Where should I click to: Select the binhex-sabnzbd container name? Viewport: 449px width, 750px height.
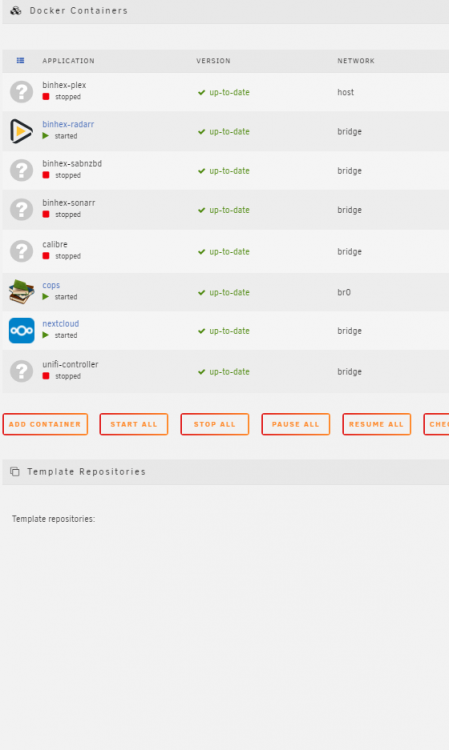[x=72, y=164]
